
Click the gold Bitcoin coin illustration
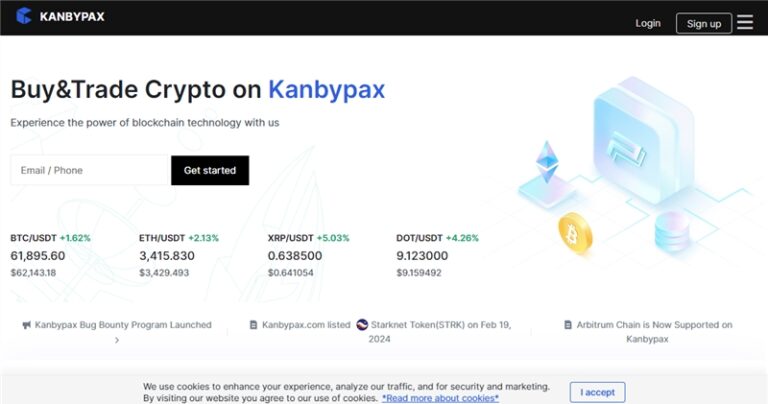(x=575, y=232)
